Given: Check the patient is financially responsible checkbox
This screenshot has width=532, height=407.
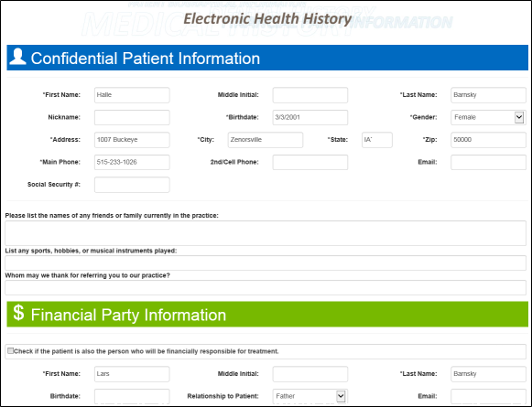Looking at the screenshot, I should coord(10,350).
